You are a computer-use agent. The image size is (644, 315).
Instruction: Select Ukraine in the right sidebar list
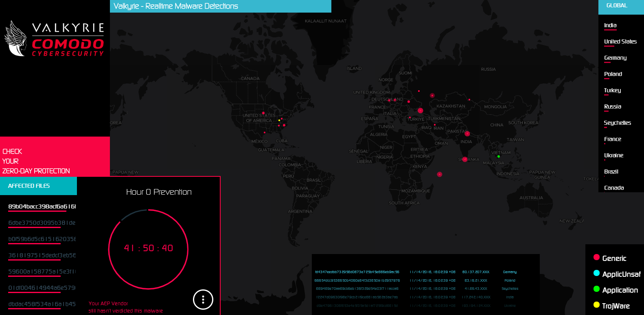tap(614, 155)
